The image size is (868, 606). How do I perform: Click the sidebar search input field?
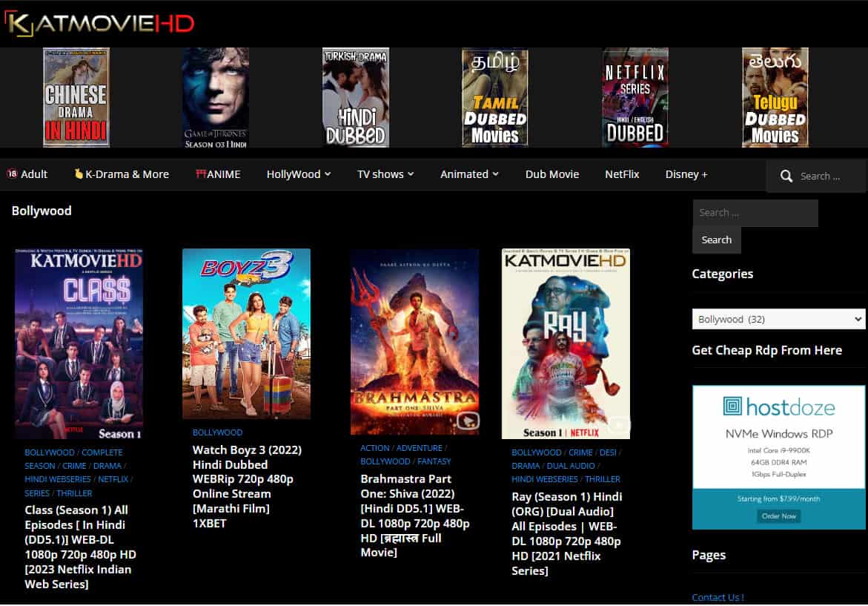tap(755, 213)
